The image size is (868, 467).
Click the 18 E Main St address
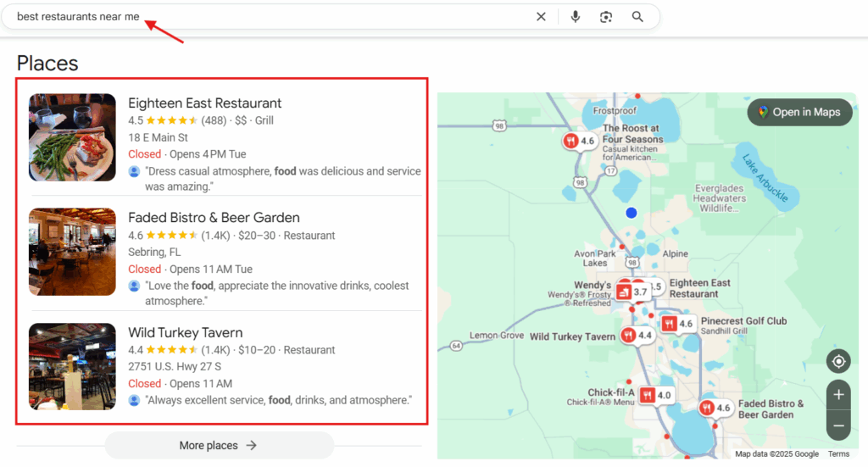tap(158, 137)
